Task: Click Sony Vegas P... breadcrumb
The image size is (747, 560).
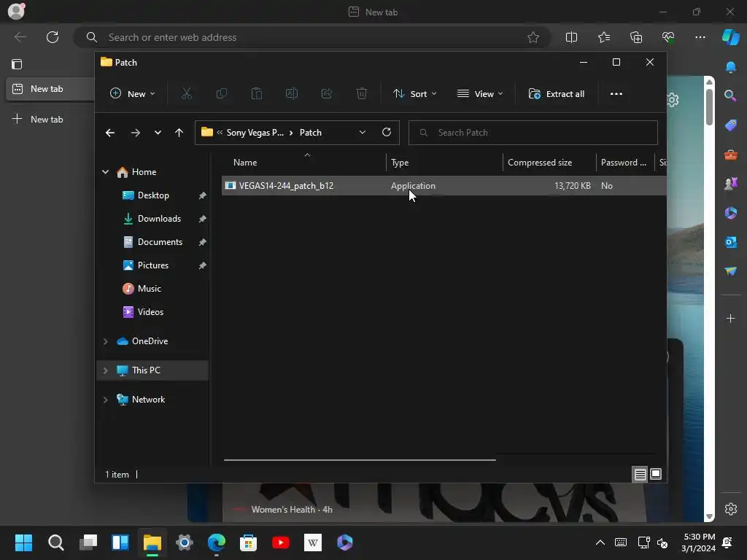Action: (255, 133)
